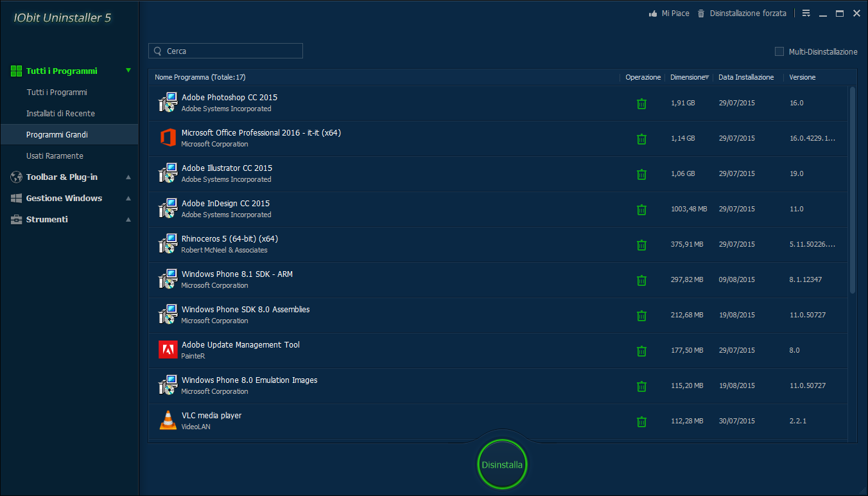Click the search magnifier icon
Image resolution: width=868 pixels, height=496 pixels.
point(158,51)
